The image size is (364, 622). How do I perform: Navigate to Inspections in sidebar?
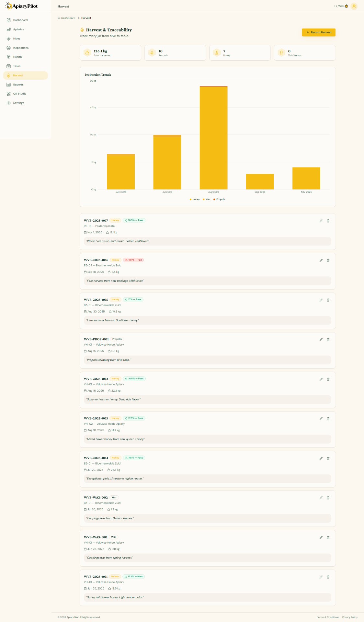coord(26,48)
